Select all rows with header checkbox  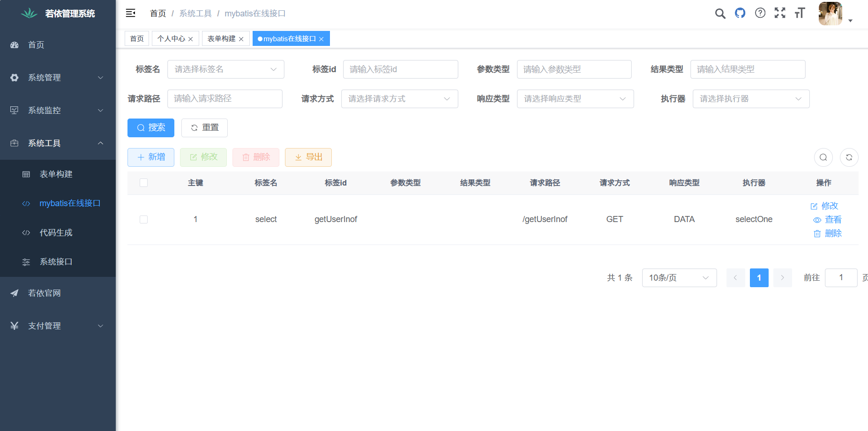pyautogui.click(x=144, y=183)
